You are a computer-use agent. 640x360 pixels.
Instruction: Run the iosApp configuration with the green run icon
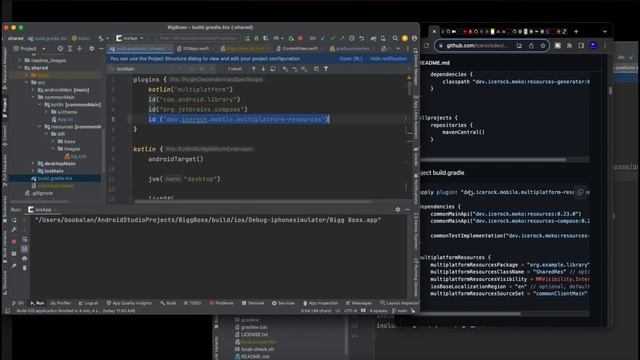[247, 38]
